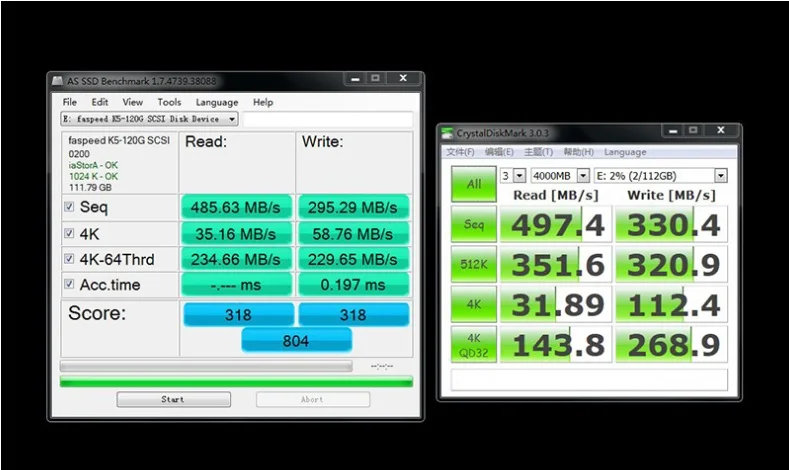Click the 497.4 Seq read value
Image resolution: width=789 pixels, height=470 pixels.
(x=556, y=224)
